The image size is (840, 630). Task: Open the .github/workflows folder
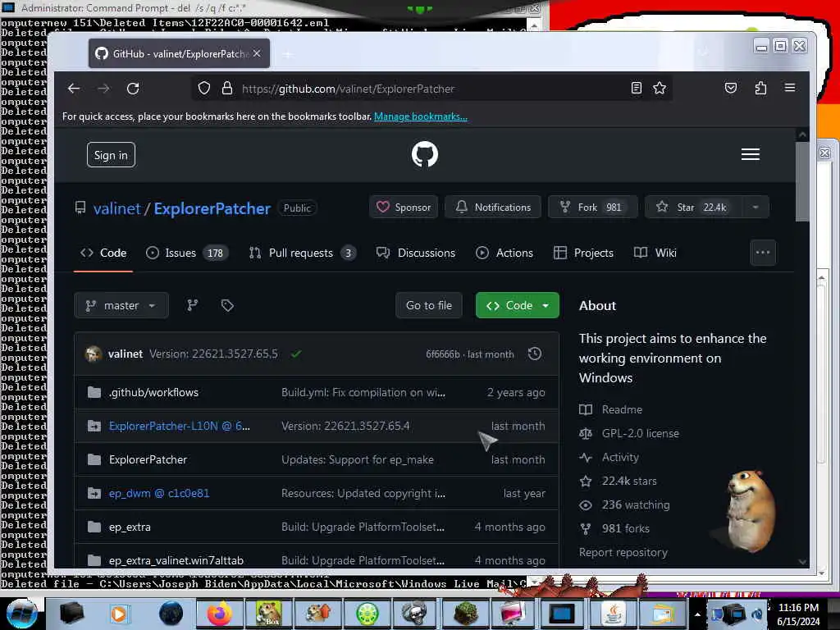coord(153,393)
